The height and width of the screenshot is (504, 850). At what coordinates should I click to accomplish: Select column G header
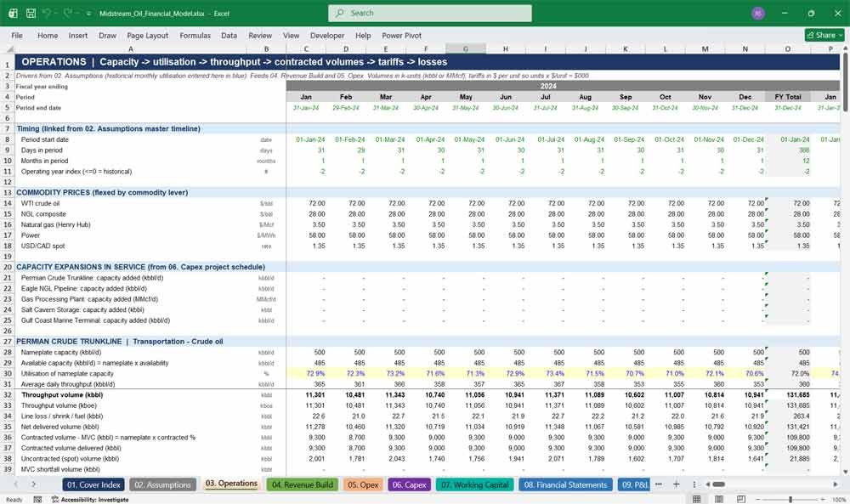[466, 48]
